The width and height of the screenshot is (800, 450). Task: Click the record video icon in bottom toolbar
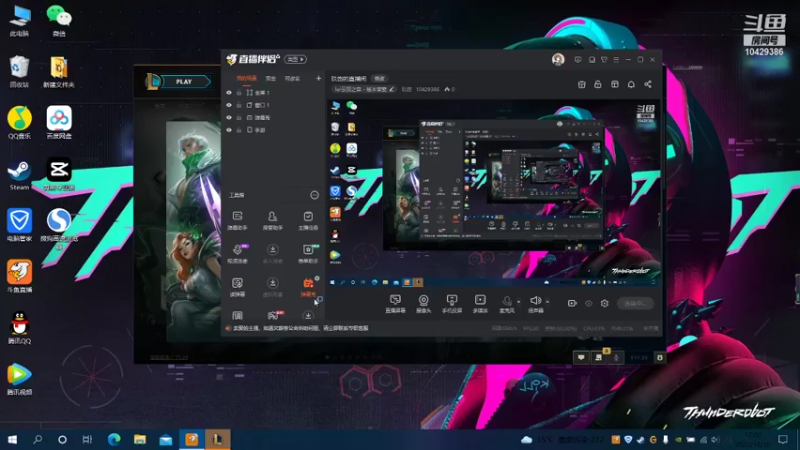572,303
